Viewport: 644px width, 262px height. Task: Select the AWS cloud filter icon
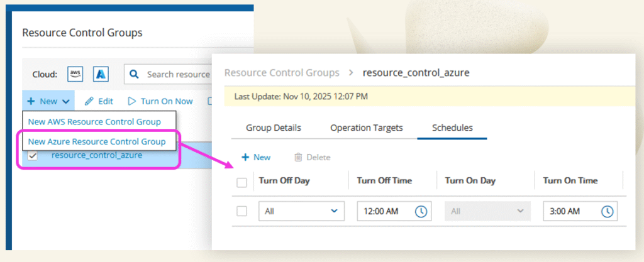75,74
